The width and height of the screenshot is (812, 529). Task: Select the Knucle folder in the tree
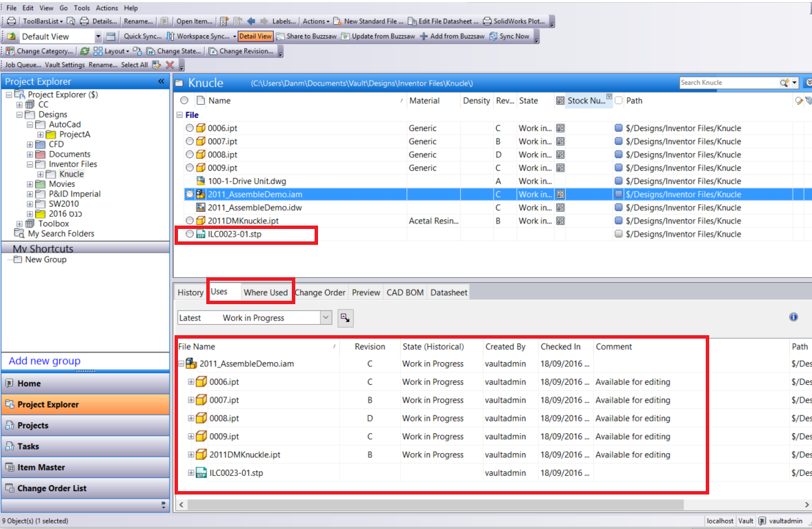pyautogui.click(x=72, y=174)
